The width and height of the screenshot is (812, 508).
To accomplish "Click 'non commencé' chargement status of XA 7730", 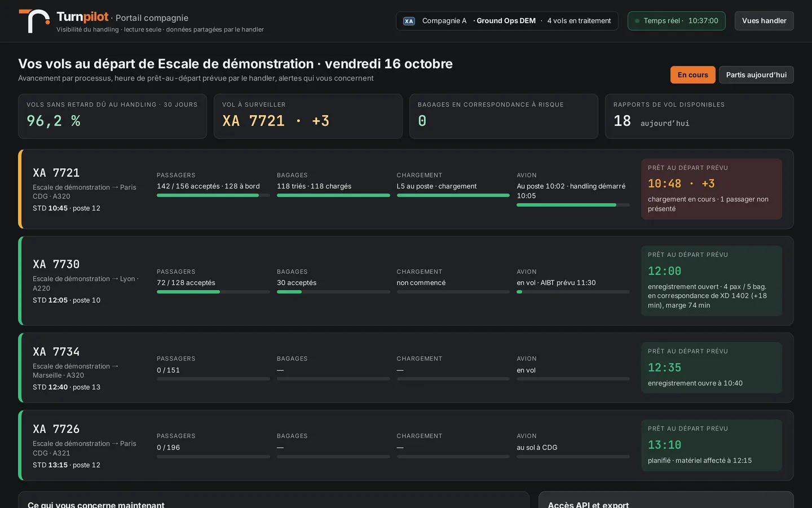I will 421,283.
